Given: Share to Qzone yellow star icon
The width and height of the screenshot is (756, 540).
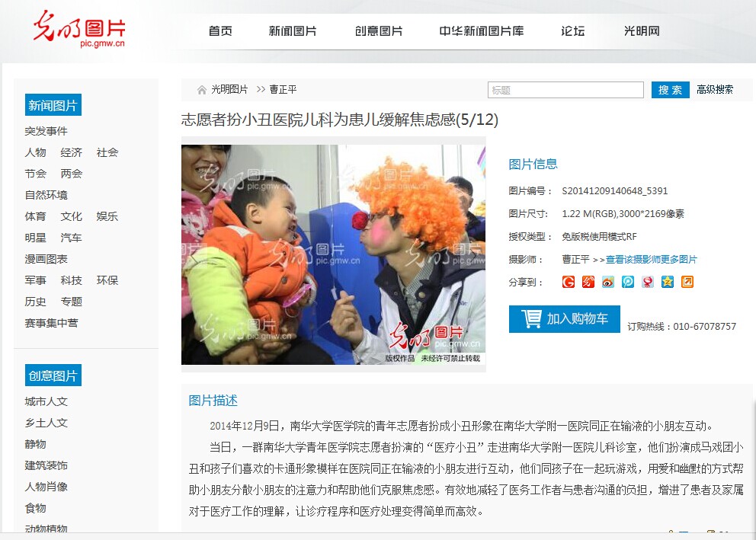Looking at the screenshot, I should point(668,282).
